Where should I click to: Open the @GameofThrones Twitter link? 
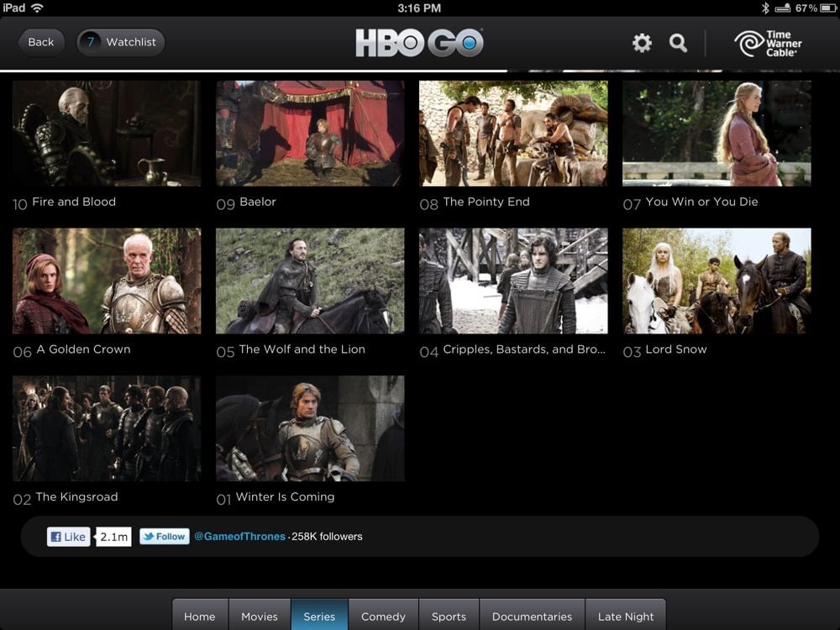point(239,536)
